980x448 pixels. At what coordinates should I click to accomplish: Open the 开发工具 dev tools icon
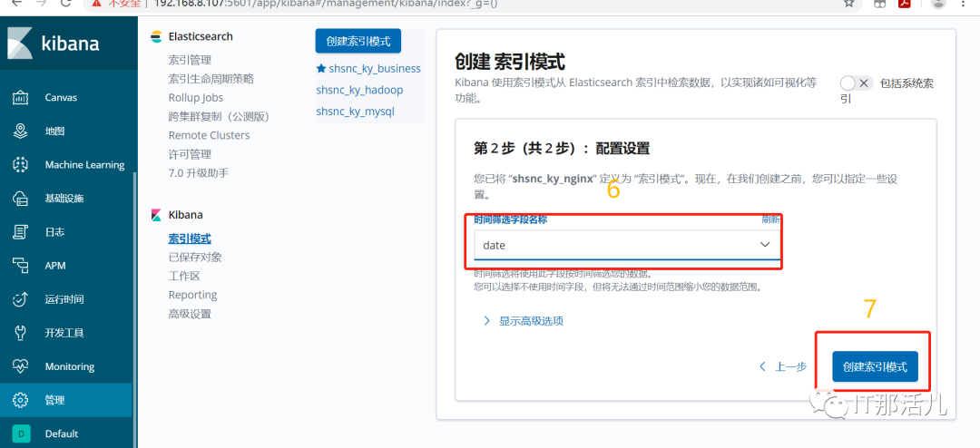click(x=21, y=333)
